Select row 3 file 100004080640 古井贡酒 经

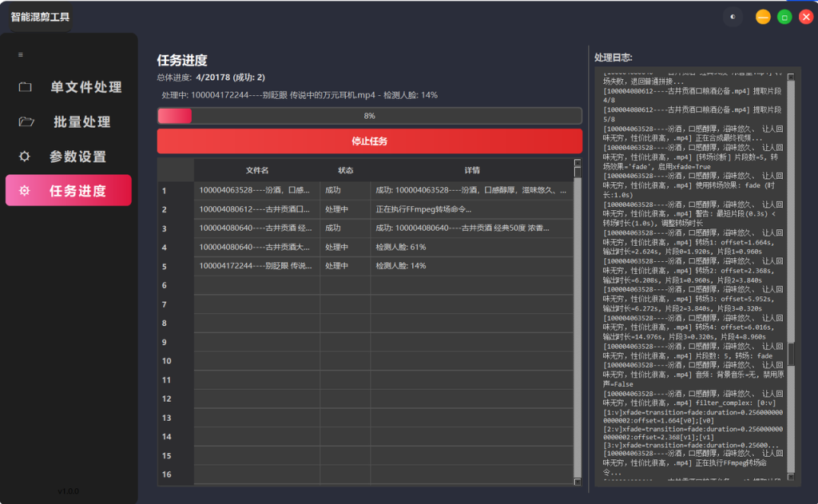(257, 228)
